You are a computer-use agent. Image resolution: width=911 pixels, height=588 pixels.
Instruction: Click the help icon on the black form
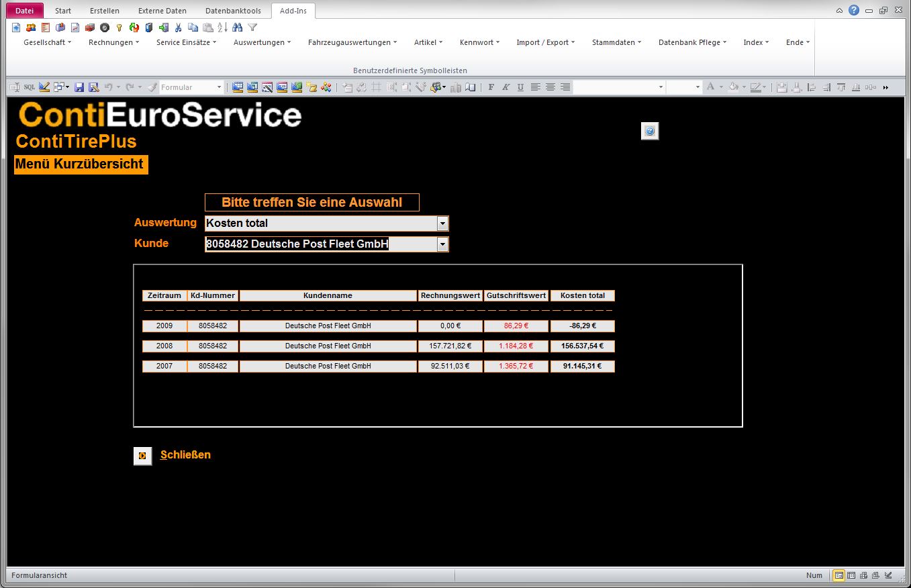(650, 132)
